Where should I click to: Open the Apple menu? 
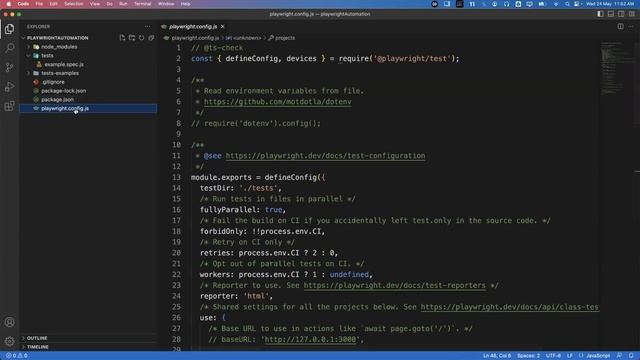coord(8,4)
